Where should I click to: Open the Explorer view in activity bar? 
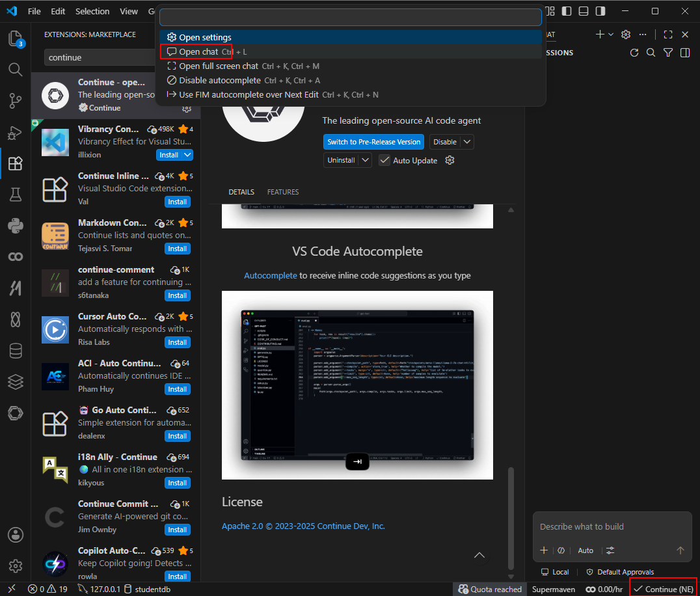click(x=15, y=38)
